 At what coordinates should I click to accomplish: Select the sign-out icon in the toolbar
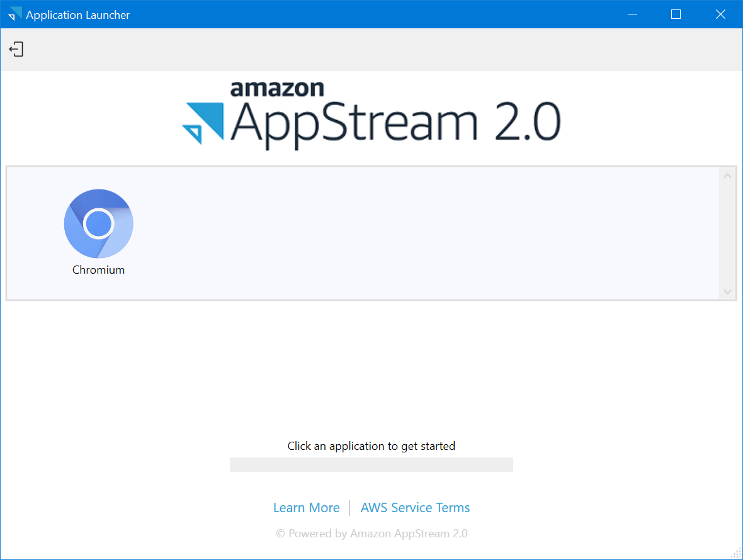tap(16, 48)
